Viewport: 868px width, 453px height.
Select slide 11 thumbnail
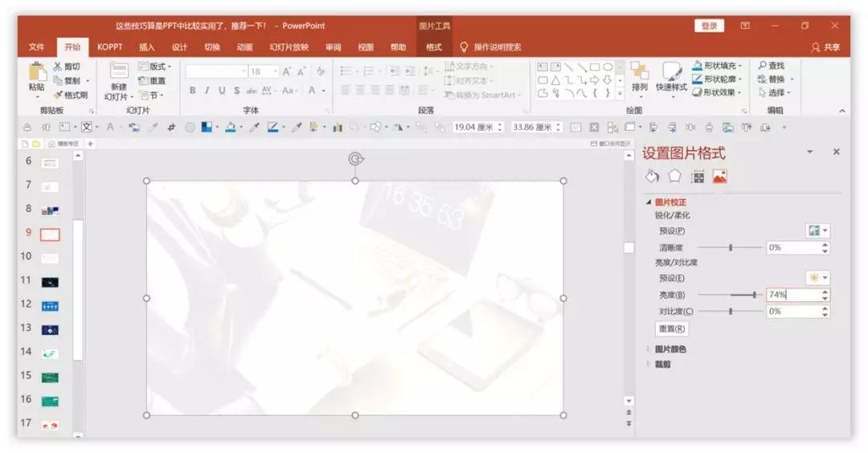(50, 282)
